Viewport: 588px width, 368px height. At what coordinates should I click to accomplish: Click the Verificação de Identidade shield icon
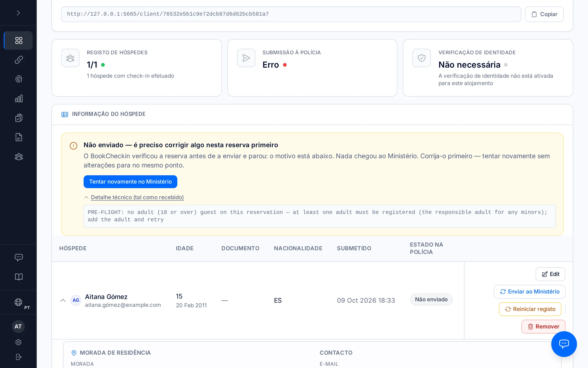[x=421, y=58]
